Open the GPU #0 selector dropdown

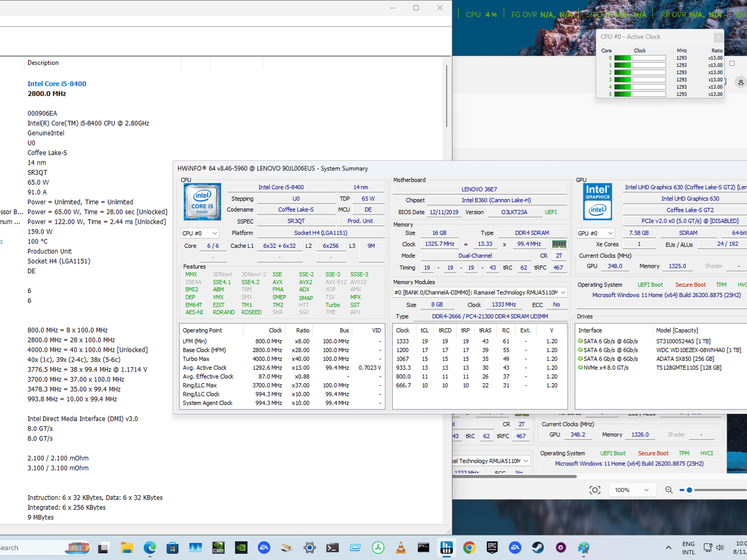coord(596,233)
